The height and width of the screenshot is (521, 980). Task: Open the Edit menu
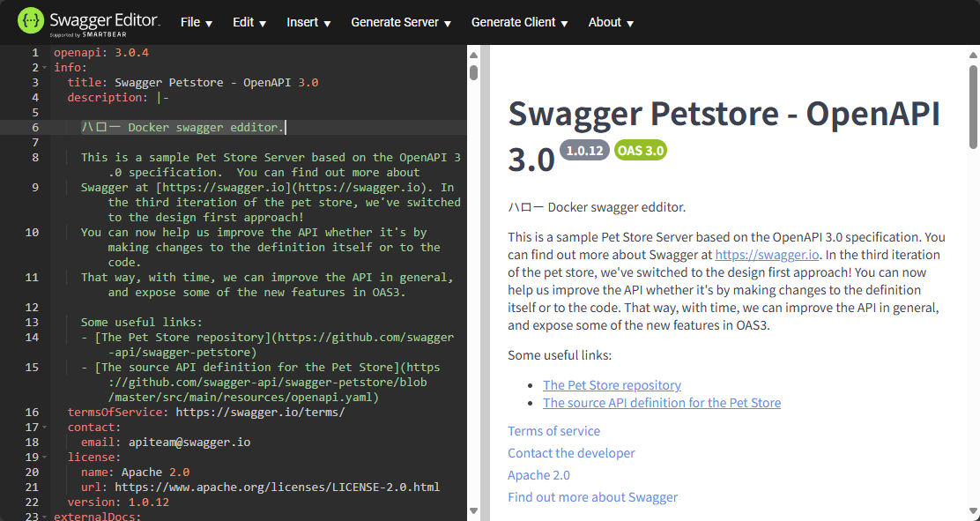pos(249,22)
